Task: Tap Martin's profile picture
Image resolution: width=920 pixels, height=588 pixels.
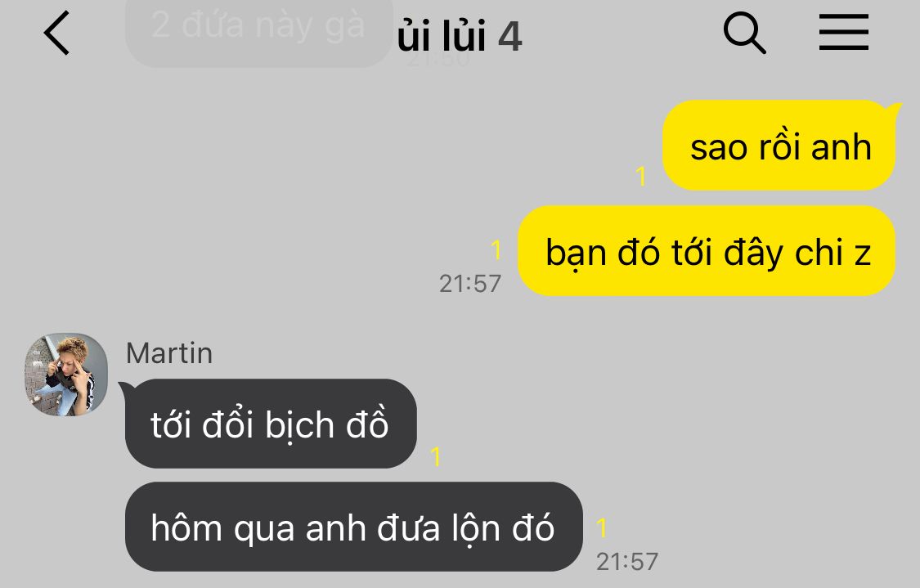Action: click(65, 375)
